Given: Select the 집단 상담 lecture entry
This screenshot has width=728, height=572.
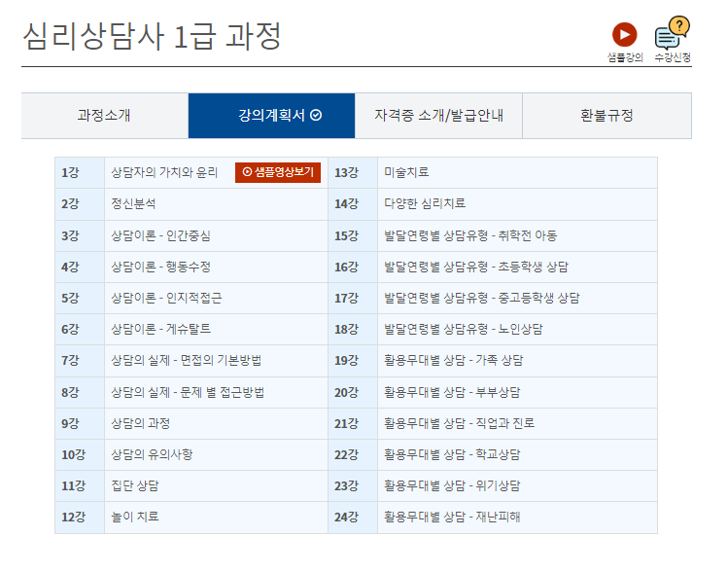Looking at the screenshot, I should pos(135,485).
